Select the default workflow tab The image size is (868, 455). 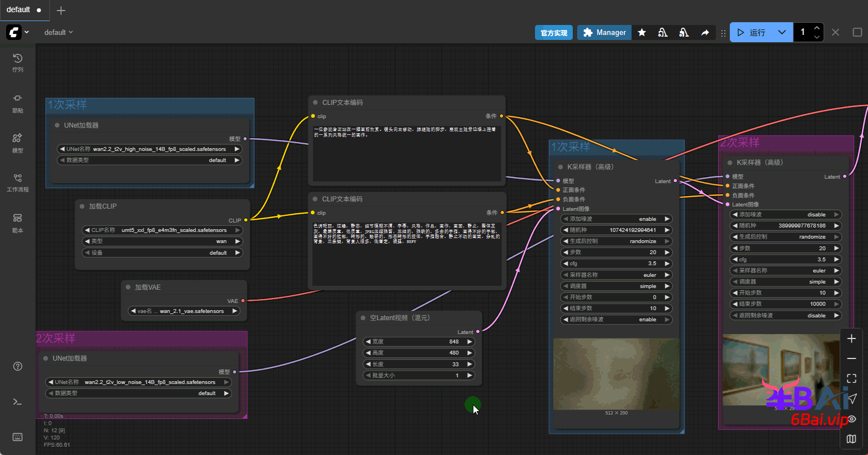click(19, 10)
